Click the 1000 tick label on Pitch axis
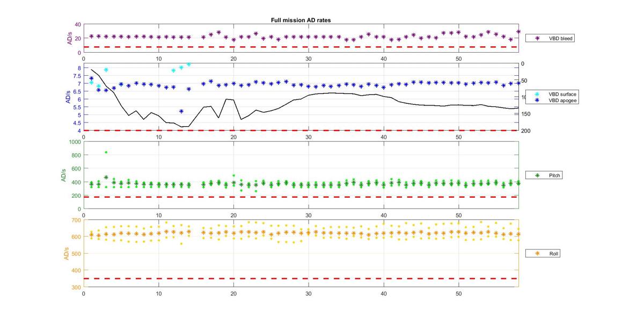Image resolution: width=644 pixels, height=323 pixels. 75,142
